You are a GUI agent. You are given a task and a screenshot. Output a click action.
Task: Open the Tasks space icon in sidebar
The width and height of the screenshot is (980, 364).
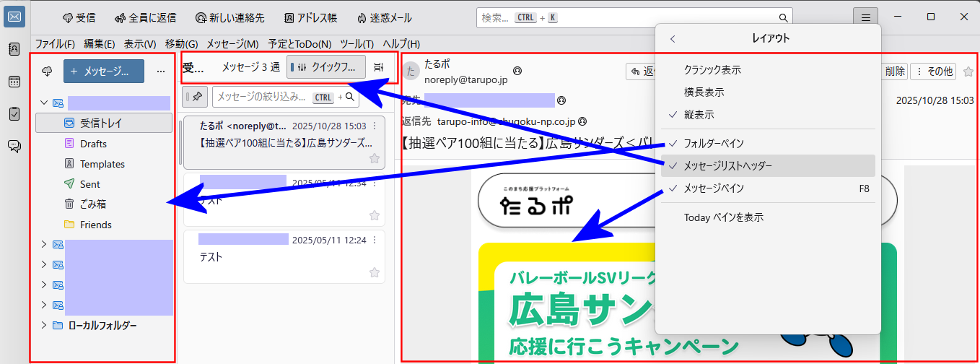[14, 113]
